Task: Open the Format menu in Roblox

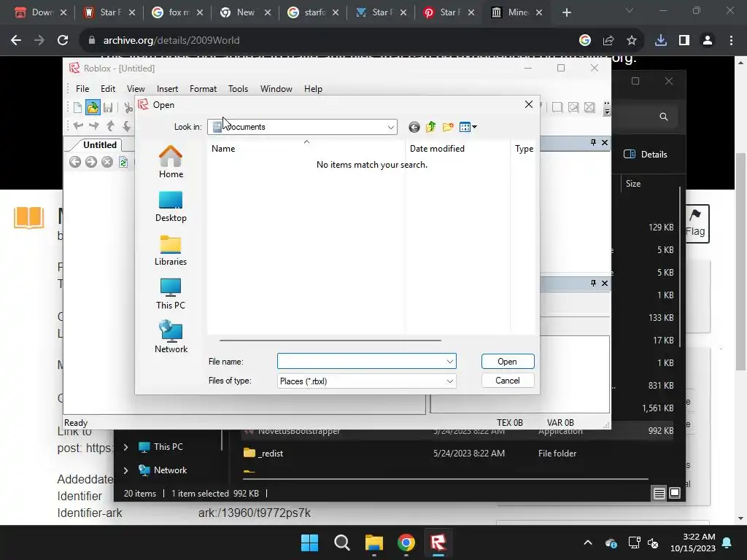Action: click(203, 89)
